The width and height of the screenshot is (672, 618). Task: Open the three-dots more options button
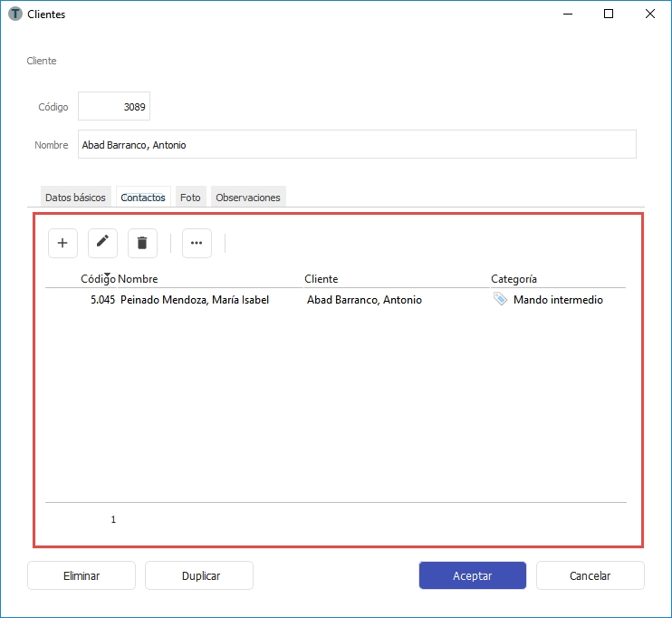(x=197, y=243)
